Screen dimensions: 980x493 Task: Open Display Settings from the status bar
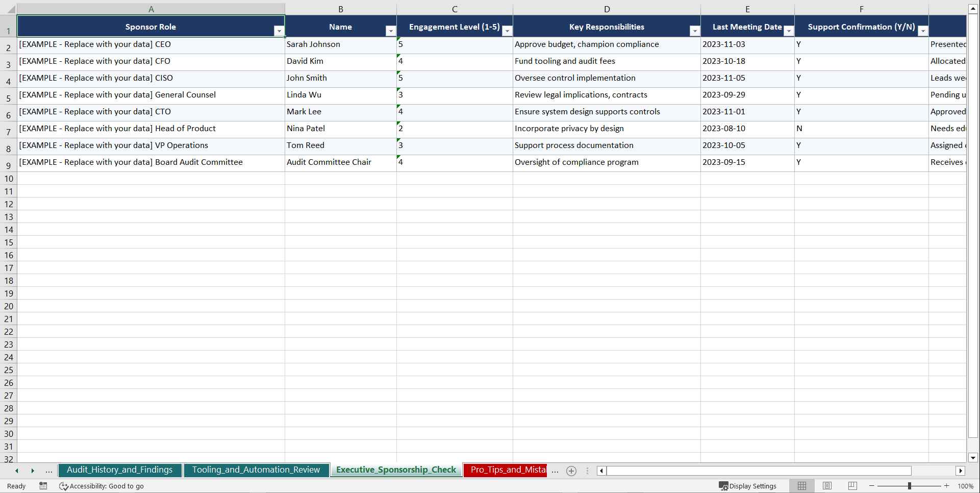[x=748, y=486]
